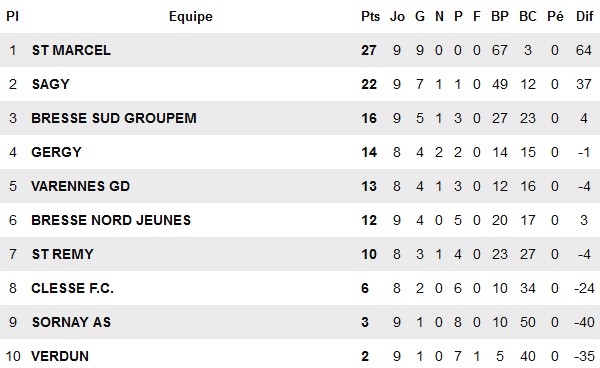Click the Pts column header

(370, 16)
